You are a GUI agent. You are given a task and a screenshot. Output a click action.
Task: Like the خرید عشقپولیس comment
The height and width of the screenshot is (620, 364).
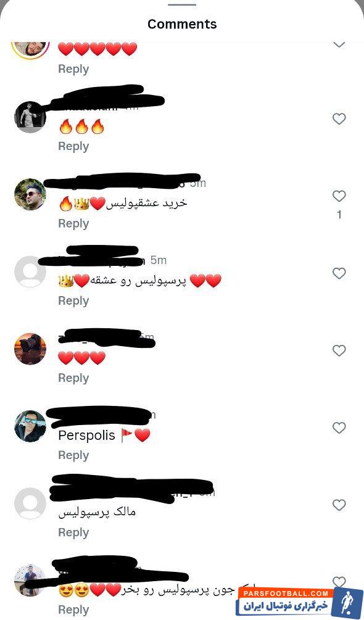[x=339, y=196]
